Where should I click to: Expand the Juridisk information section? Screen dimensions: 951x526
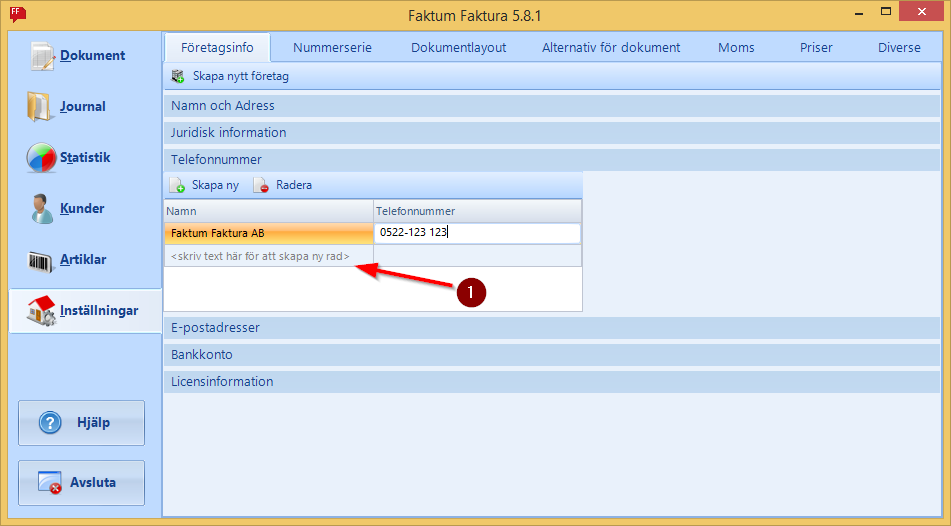(x=552, y=132)
